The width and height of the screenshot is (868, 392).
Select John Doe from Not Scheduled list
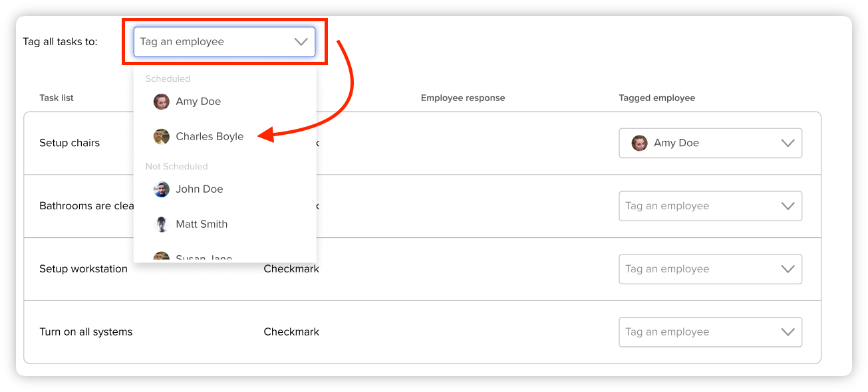click(200, 189)
